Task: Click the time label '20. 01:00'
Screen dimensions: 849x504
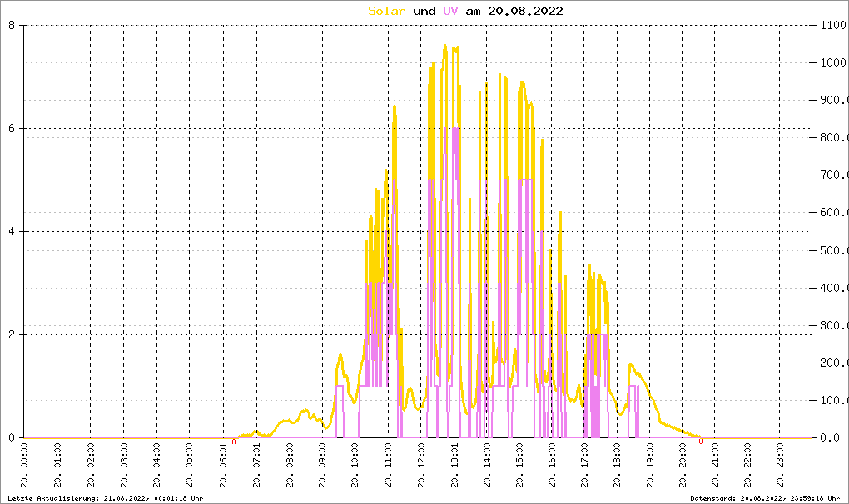Action: (57, 466)
